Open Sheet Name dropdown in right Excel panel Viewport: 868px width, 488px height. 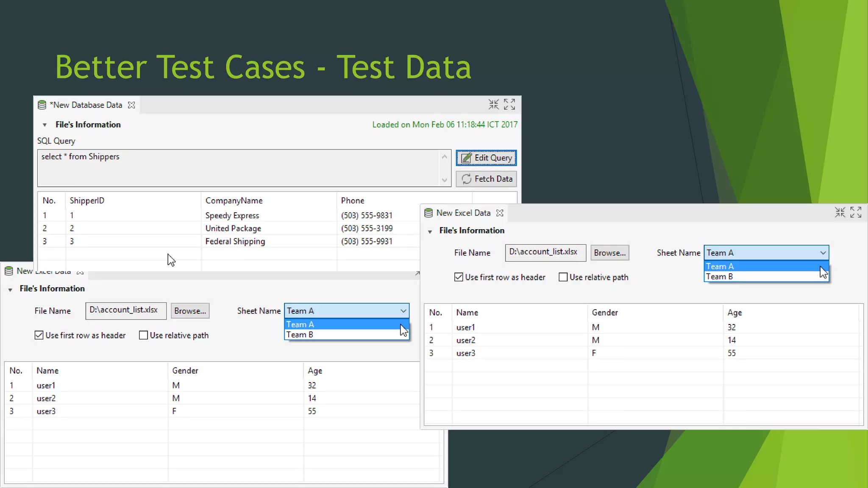(x=766, y=252)
